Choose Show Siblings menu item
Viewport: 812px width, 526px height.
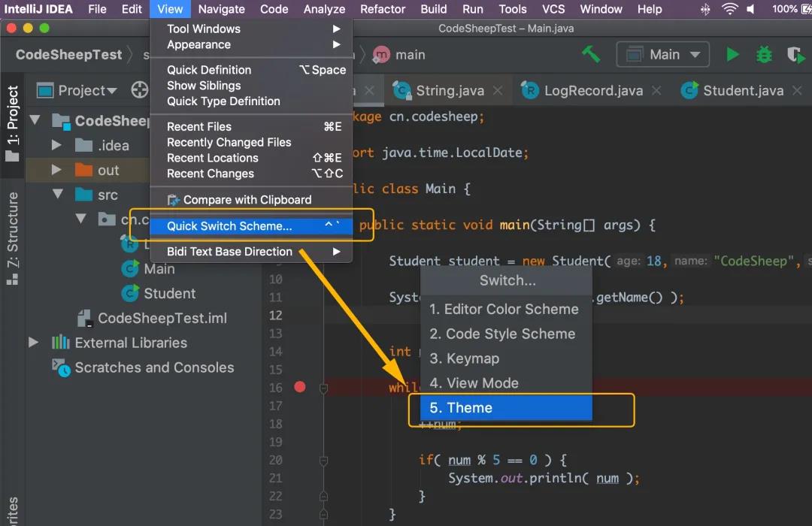(x=251, y=86)
